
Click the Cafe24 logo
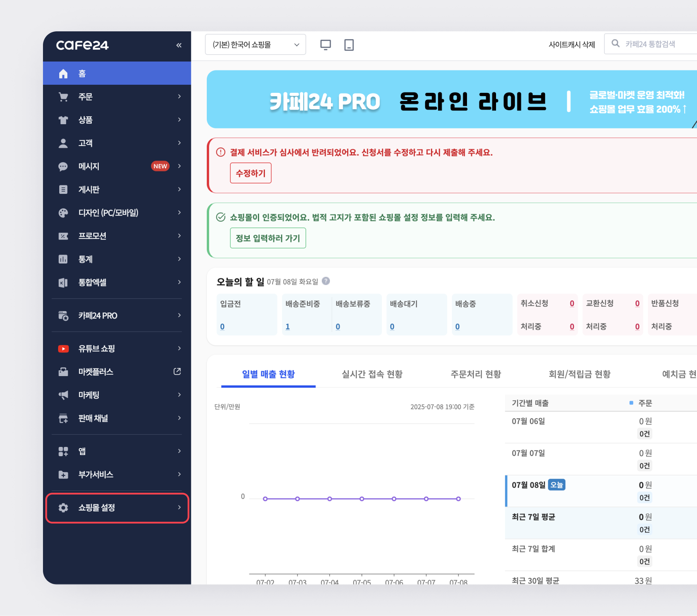[82, 45]
